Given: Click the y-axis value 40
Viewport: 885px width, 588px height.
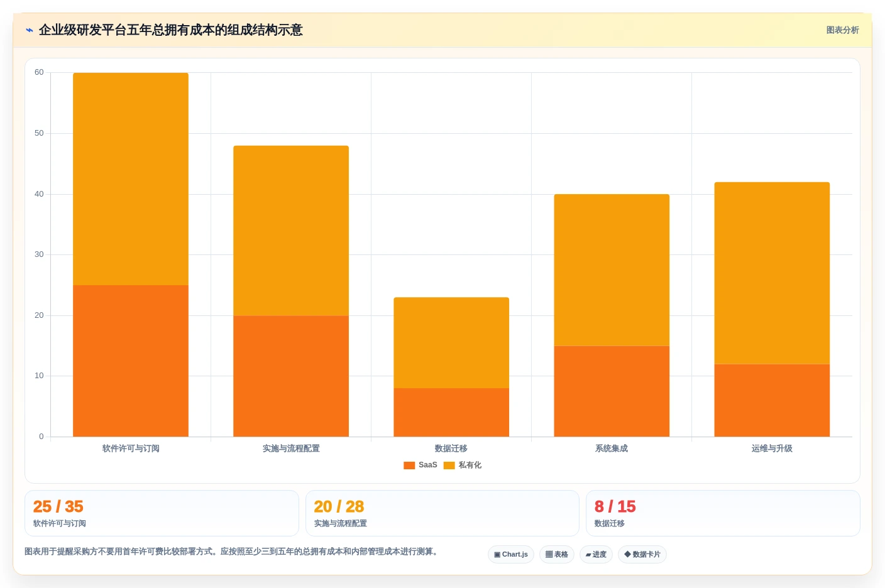Looking at the screenshot, I should (39, 194).
